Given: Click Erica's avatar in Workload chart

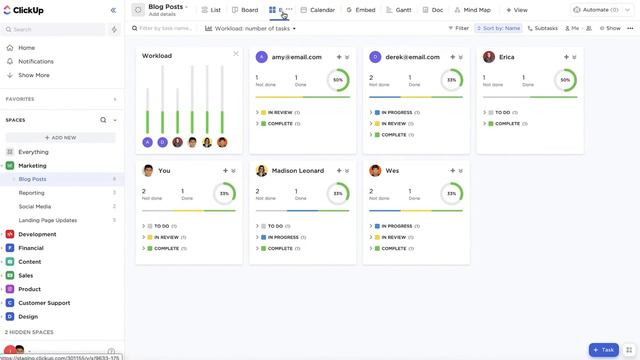Looking at the screenshot, I should 178,142.
